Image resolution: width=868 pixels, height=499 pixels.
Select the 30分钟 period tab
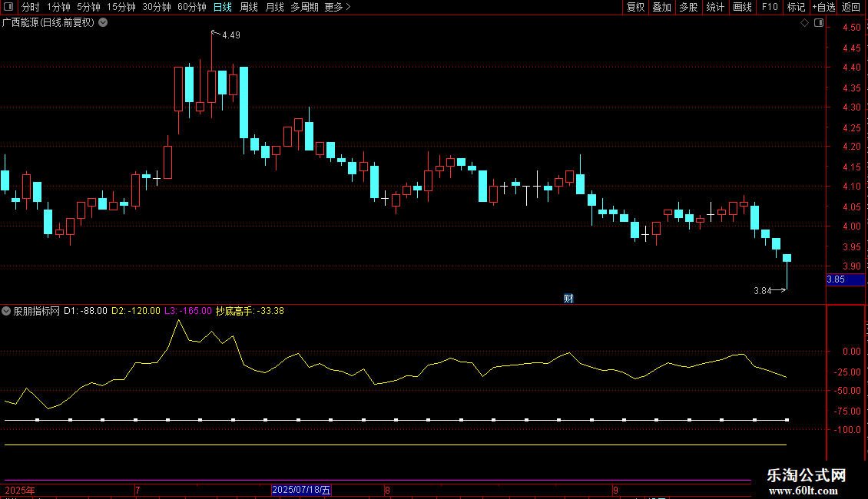pos(157,7)
